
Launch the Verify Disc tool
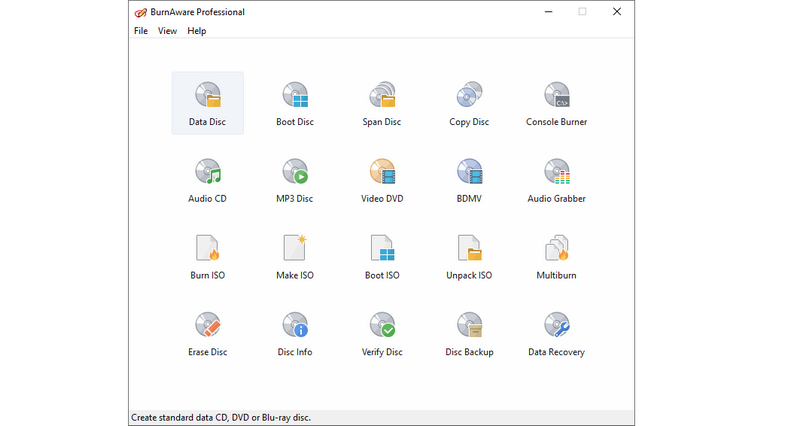coord(382,334)
